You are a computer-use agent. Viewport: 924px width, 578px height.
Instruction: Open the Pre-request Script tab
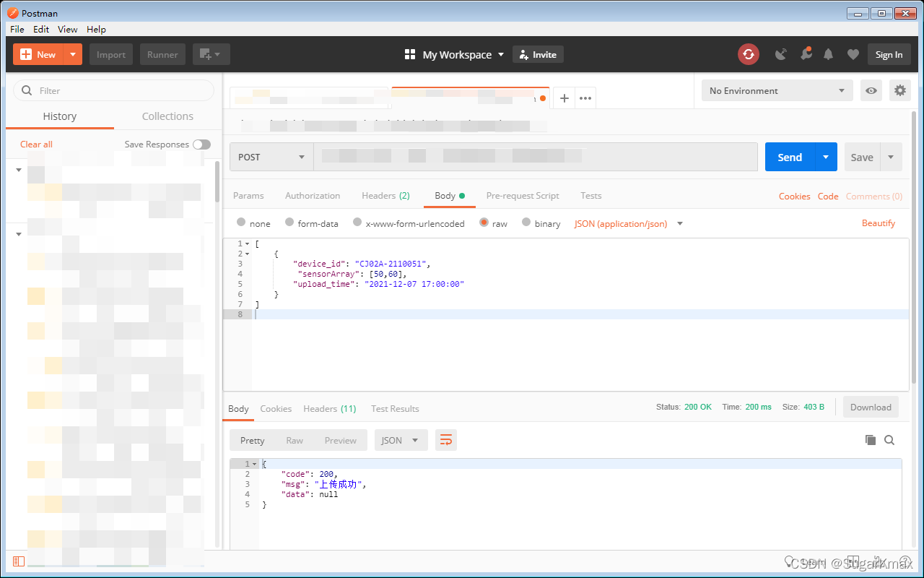click(523, 196)
